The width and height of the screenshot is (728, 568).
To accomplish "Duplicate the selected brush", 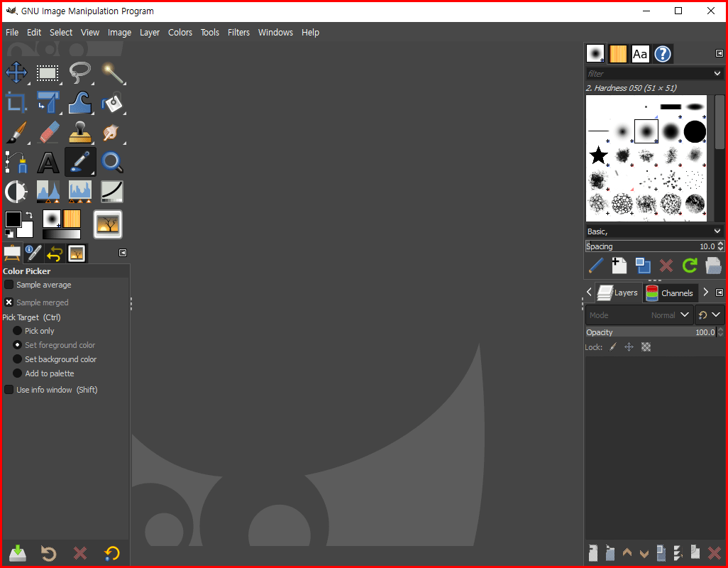I will [x=643, y=266].
